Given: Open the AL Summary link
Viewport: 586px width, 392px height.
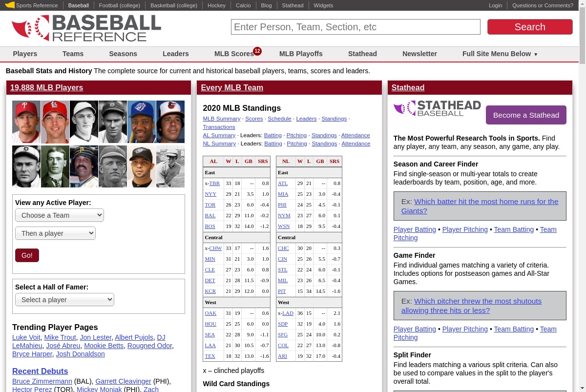Looking at the screenshot, I should click(x=219, y=135).
